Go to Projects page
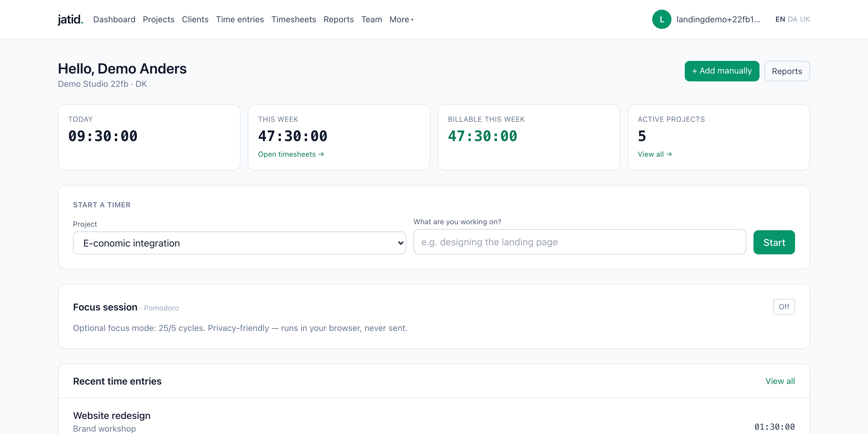The height and width of the screenshot is (434, 868). click(x=158, y=20)
